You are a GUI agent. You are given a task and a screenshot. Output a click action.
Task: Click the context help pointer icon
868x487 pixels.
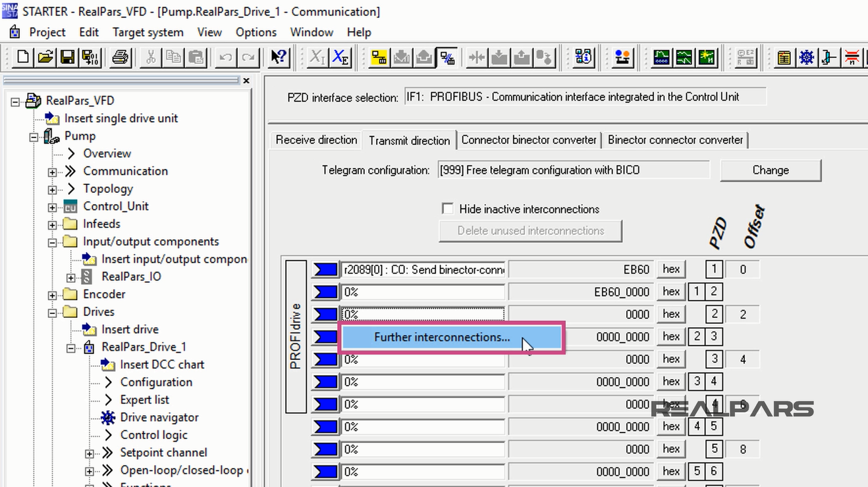[x=279, y=57]
